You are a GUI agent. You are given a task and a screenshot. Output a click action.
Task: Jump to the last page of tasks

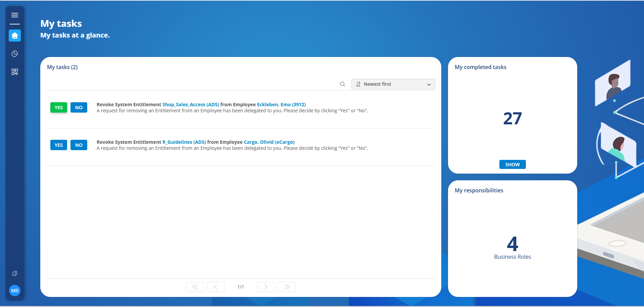(287, 287)
